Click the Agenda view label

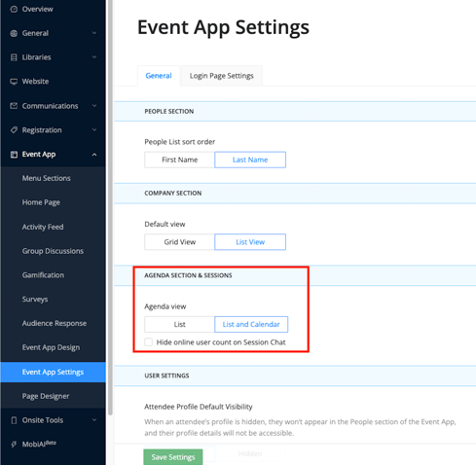tap(165, 306)
